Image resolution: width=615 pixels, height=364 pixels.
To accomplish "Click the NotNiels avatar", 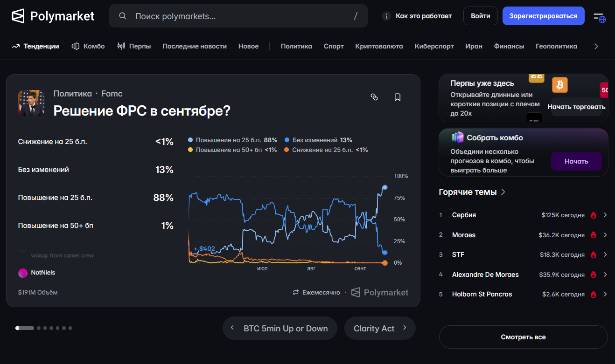I will [x=23, y=273].
